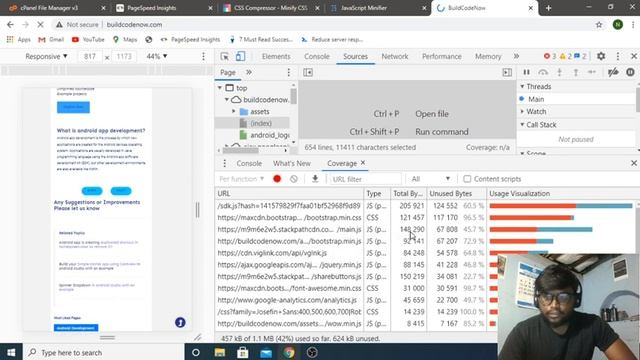Open the Console drawer tab
The image size is (640, 360).
tap(249, 163)
